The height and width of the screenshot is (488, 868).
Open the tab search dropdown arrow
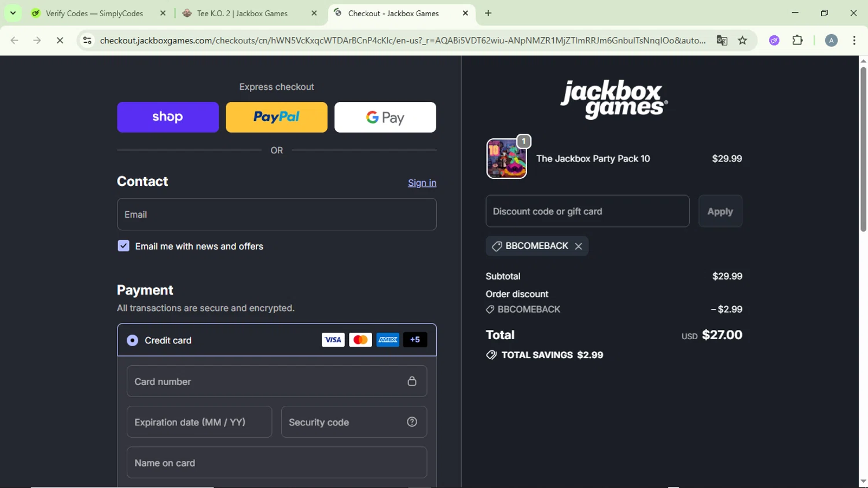(x=13, y=13)
